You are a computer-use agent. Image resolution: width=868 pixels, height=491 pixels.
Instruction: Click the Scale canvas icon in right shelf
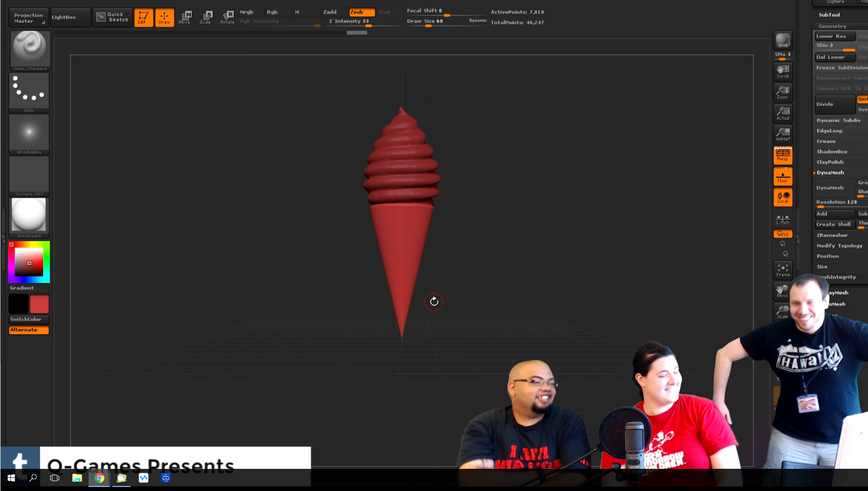click(782, 312)
